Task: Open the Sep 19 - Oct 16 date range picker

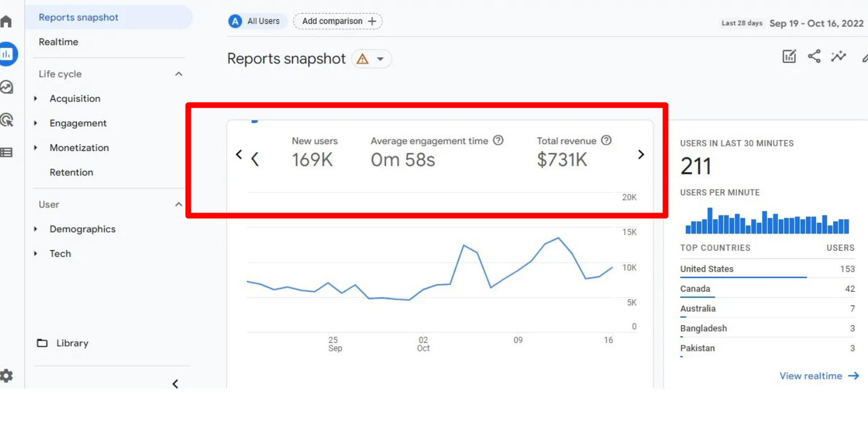Action: [x=816, y=23]
